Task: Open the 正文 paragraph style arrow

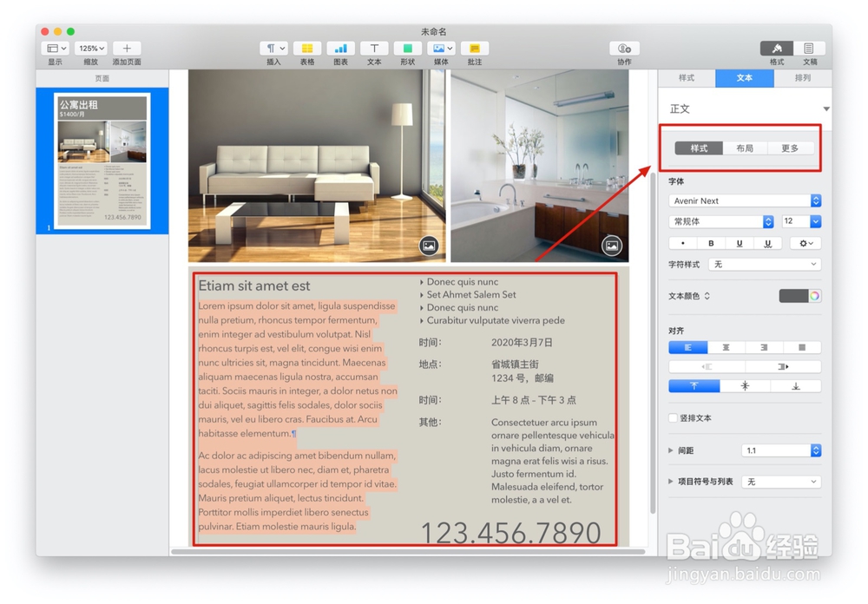Action: pyautogui.click(x=826, y=109)
